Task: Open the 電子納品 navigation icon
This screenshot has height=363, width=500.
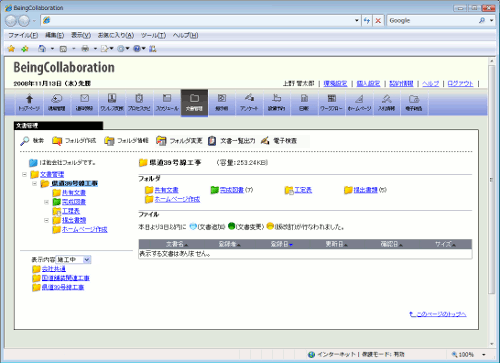Action: tap(414, 103)
